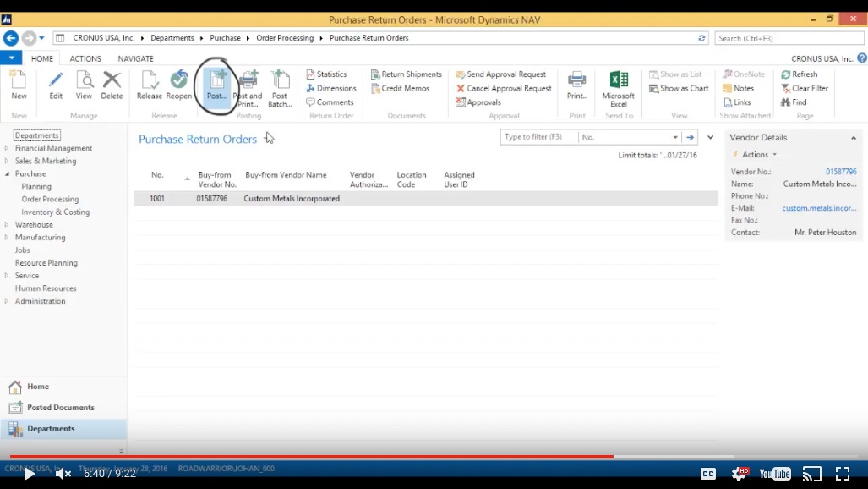Screen dimensions: 868x489
Task: Sort by the No. column header
Action: pos(158,175)
